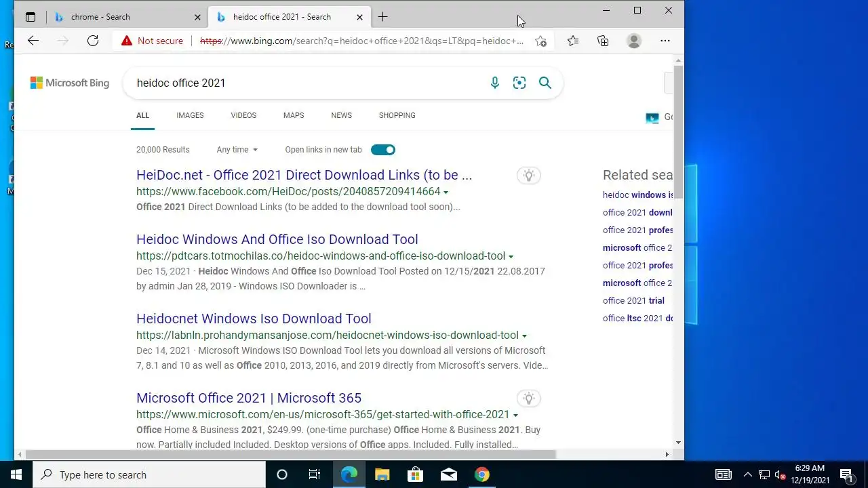Open notification center icon
Viewport: 868px width, 488px height.
[846, 474]
